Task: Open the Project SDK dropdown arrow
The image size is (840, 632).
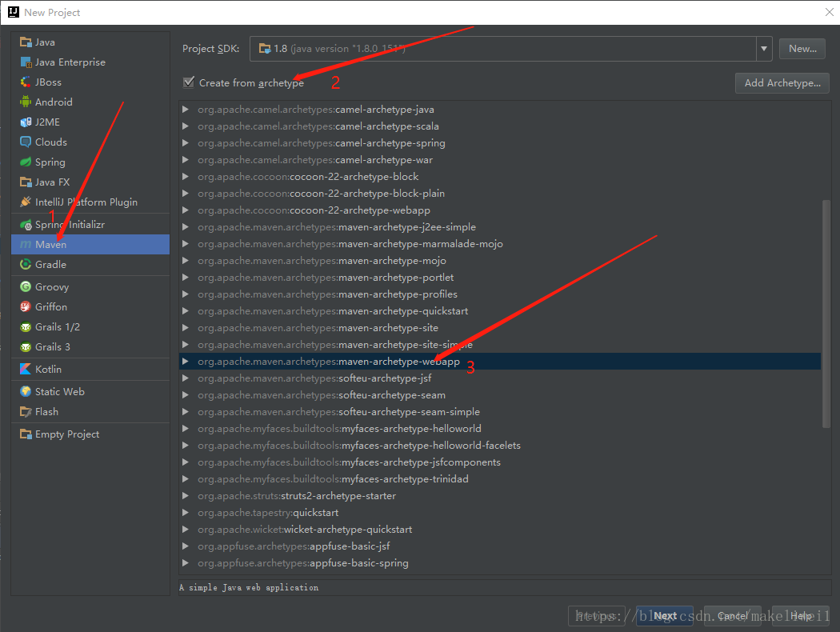Action: [x=764, y=49]
